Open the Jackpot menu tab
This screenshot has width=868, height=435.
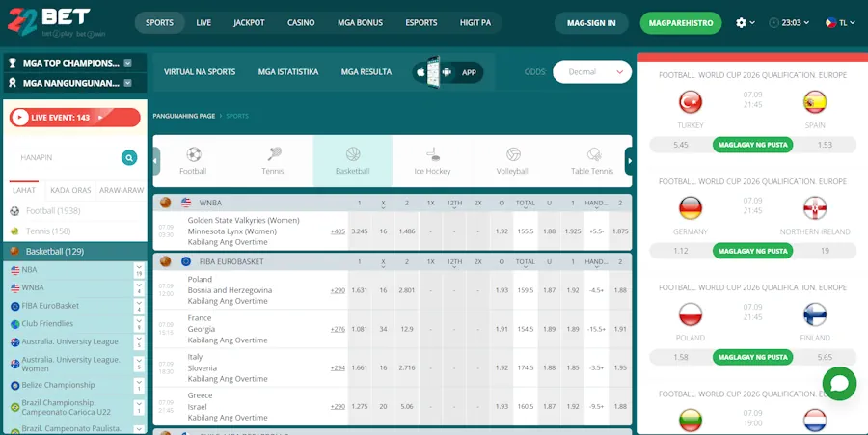[249, 23]
